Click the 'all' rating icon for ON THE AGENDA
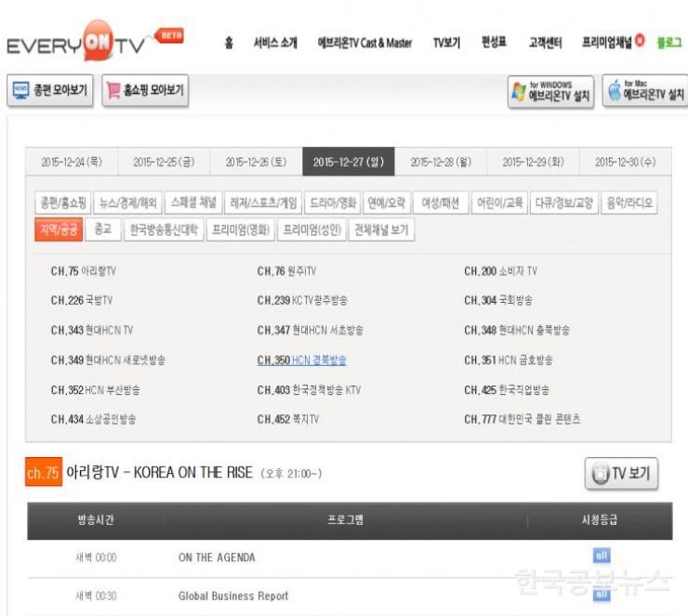688x616 pixels. pos(602,556)
